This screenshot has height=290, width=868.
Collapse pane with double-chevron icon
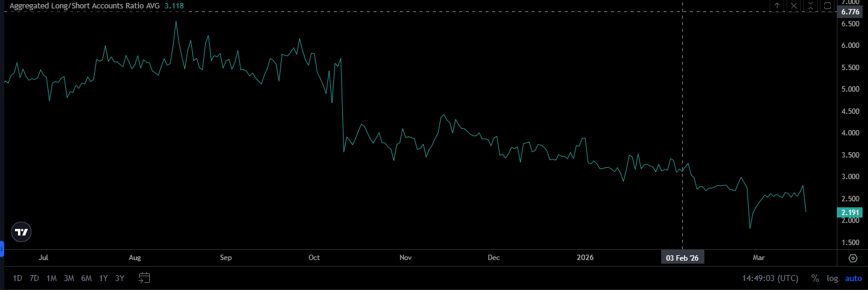(811, 5)
